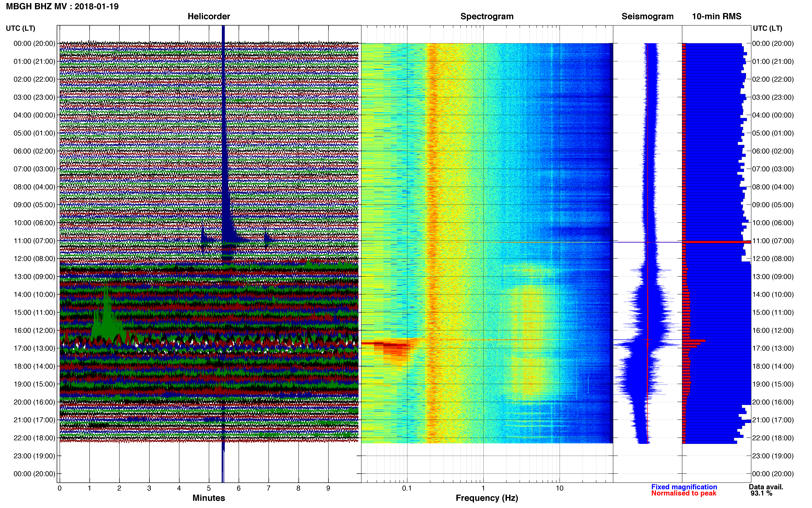This screenshot has width=812, height=508.
Task: Click the left '23:00 (19:00)' time label
Action: point(34,456)
